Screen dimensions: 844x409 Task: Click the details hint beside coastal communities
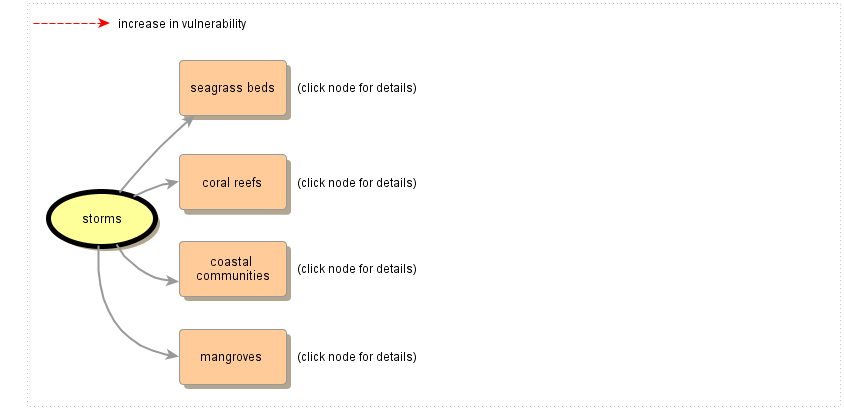point(356,269)
